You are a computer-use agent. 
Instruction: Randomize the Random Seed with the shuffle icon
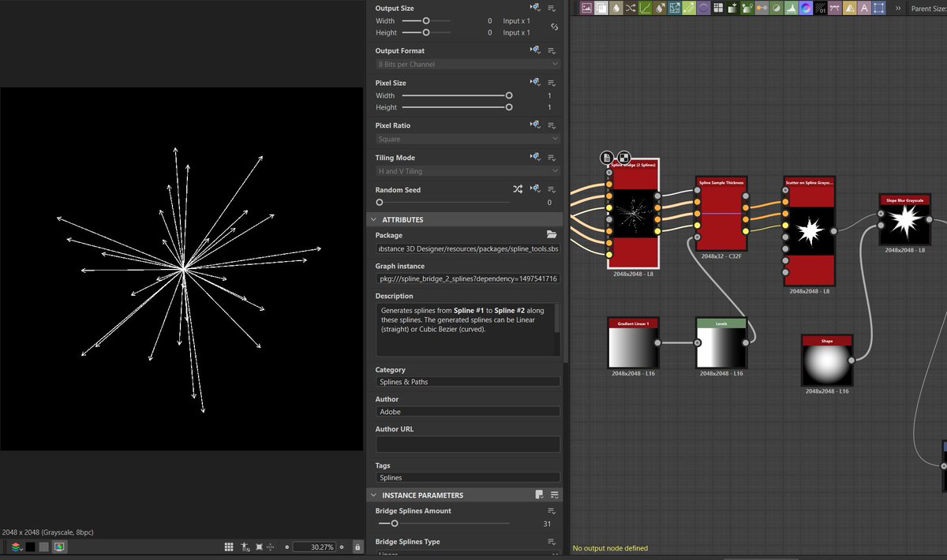(x=518, y=189)
